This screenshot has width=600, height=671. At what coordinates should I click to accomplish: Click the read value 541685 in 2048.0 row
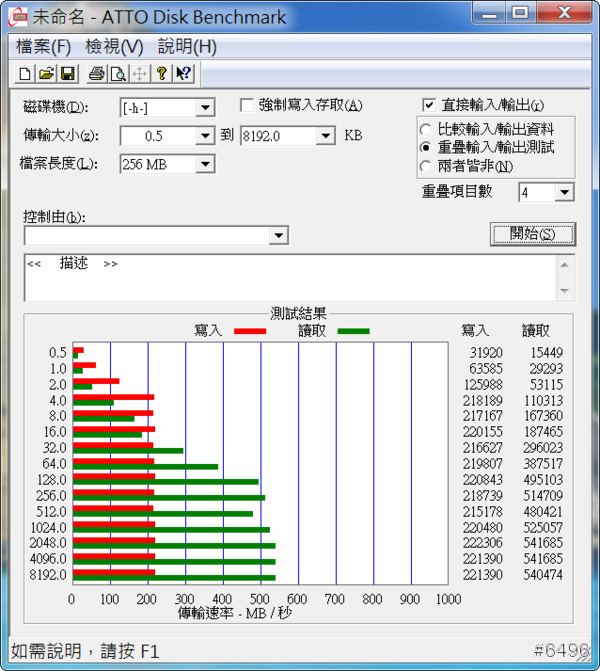pyautogui.click(x=543, y=543)
